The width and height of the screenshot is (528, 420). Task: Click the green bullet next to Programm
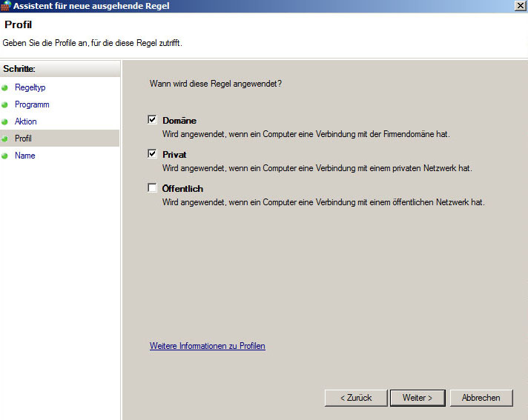click(x=5, y=104)
